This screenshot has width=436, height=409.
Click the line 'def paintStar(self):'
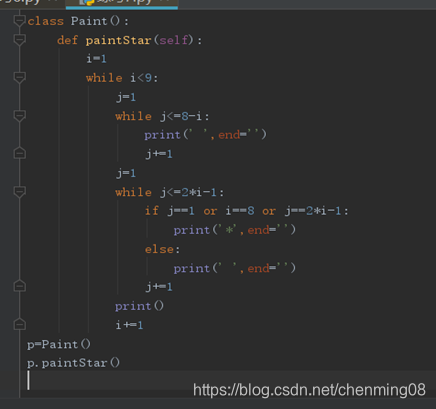[x=129, y=40]
